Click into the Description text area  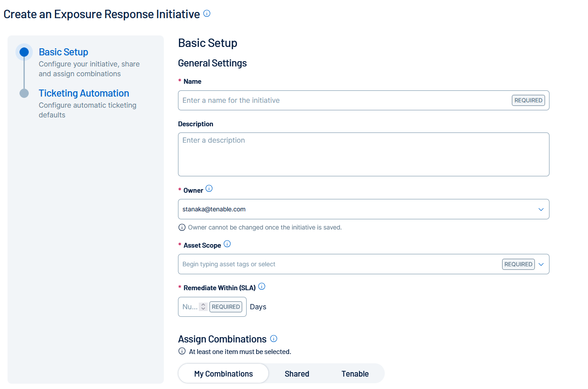pos(363,154)
